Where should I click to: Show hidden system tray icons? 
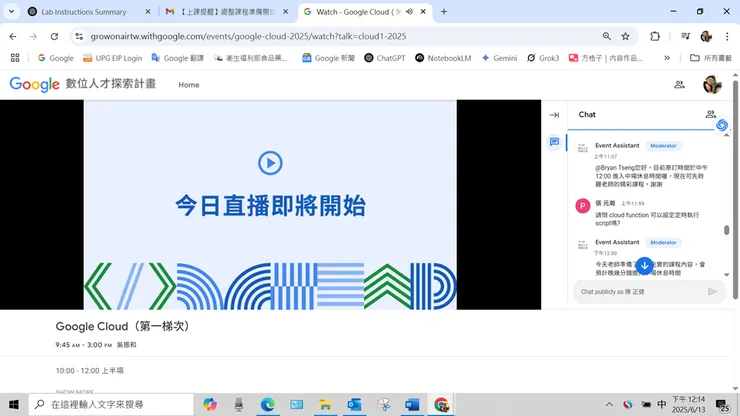609,405
